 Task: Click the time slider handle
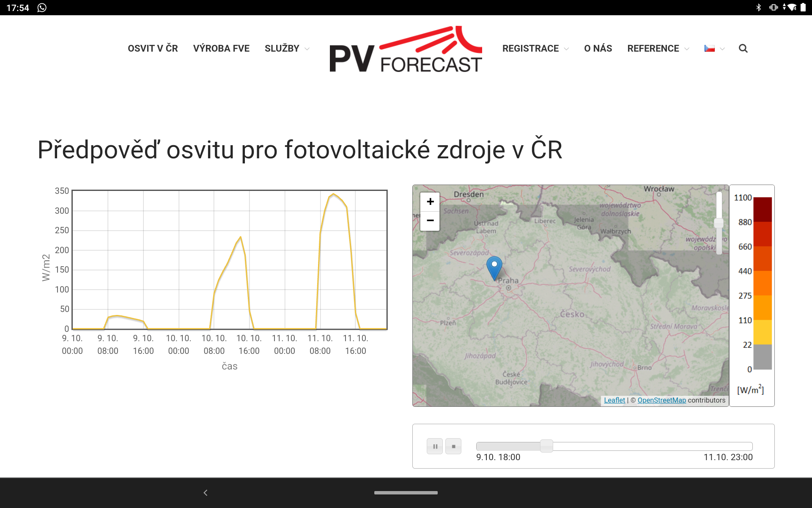546,446
